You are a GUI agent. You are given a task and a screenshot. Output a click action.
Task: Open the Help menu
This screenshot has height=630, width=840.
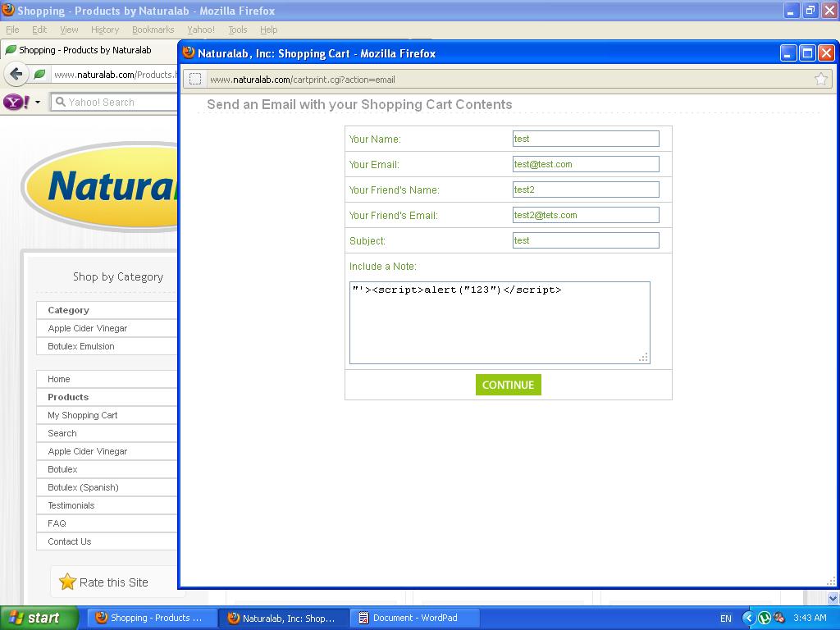269,30
